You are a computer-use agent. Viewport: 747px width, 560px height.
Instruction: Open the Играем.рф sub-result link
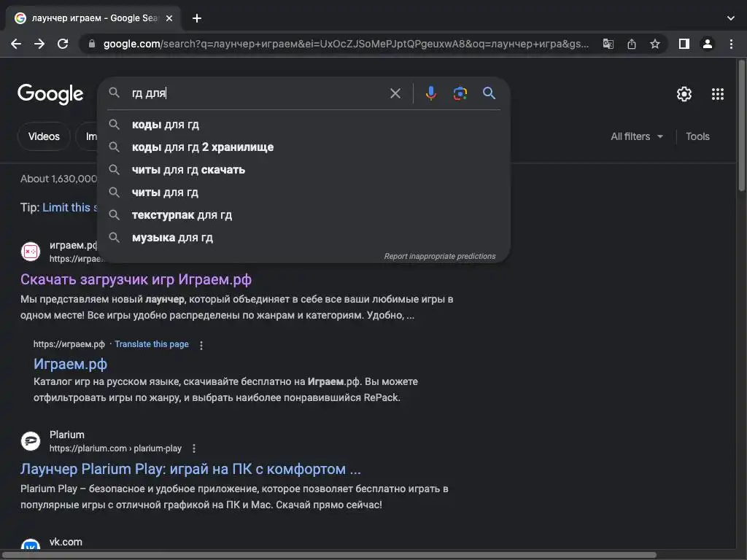(x=71, y=365)
